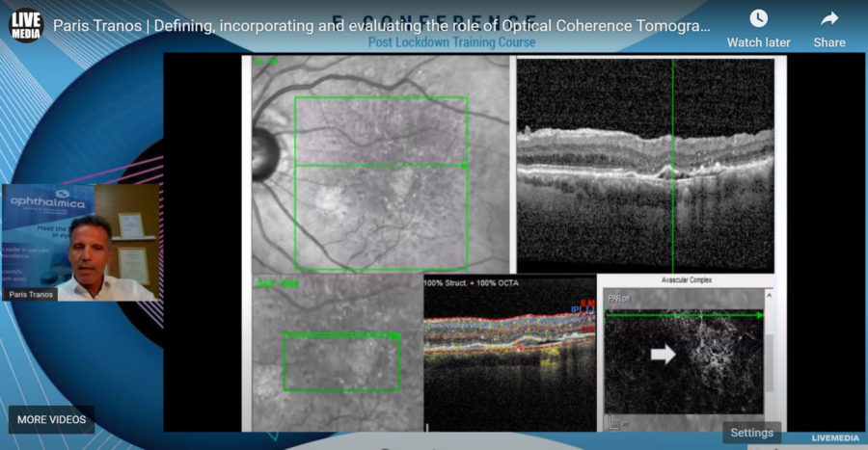
Task: Click the 'Avascular Complex' heading text
Action: click(x=687, y=280)
